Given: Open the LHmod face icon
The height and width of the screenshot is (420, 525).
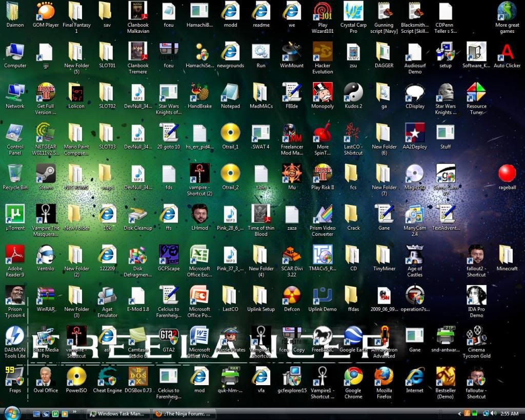Looking at the screenshot, I should [199, 214].
